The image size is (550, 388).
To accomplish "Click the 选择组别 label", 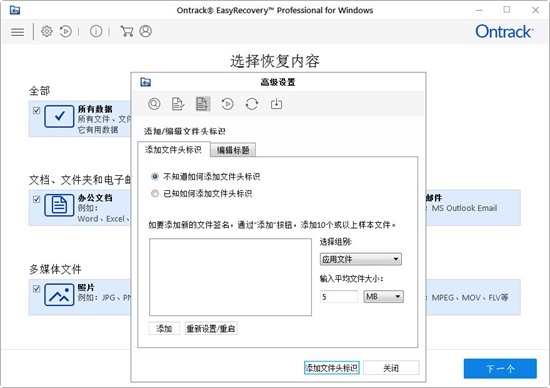I will click(x=336, y=242).
